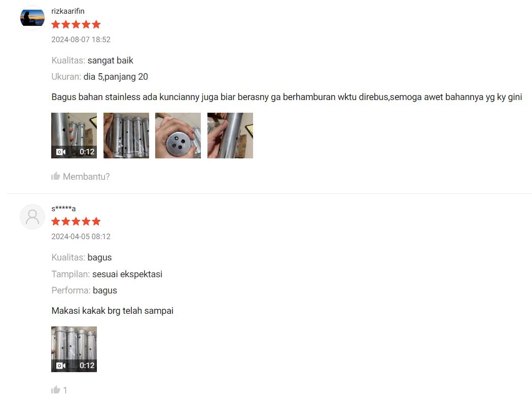Click rizkaarifin's profile avatar photo
Screen dimensions: 532x396
pyautogui.click(x=32, y=18)
